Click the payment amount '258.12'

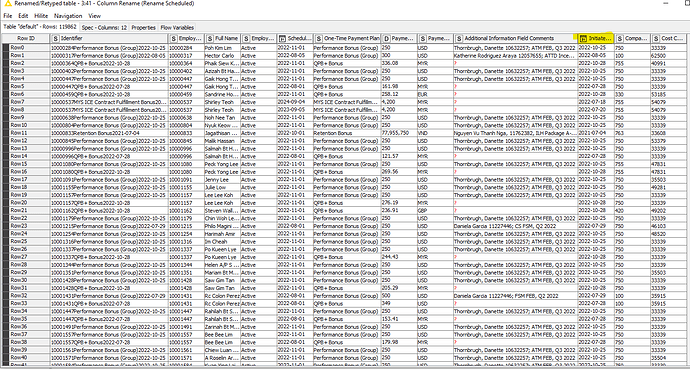(x=399, y=94)
